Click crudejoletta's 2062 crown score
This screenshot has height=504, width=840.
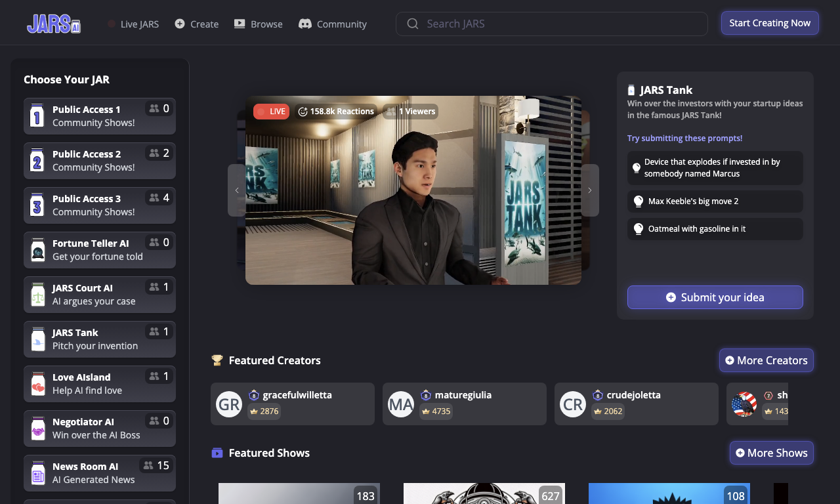(x=608, y=411)
